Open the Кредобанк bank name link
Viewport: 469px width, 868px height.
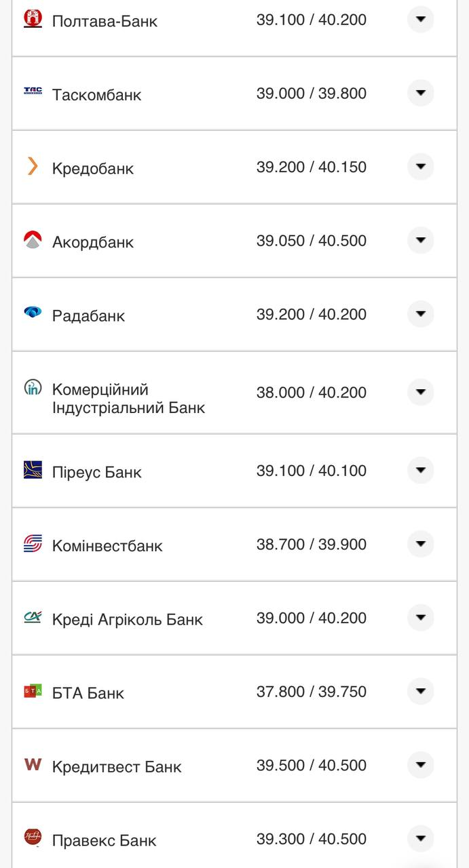pos(93,169)
